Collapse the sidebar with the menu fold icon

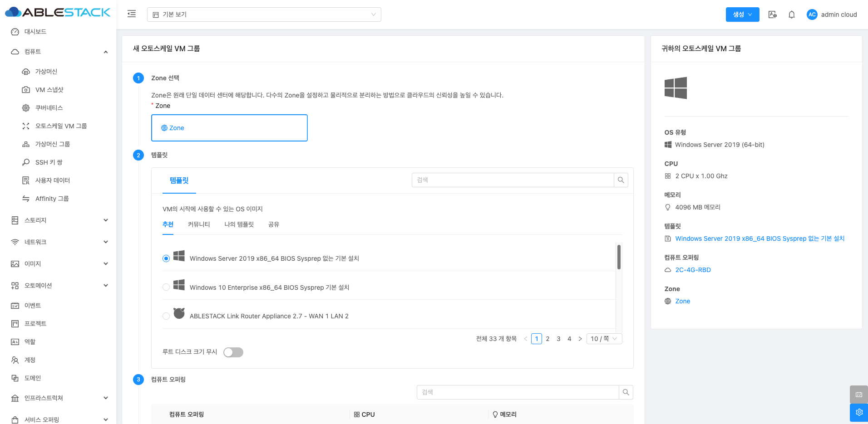(132, 14)
